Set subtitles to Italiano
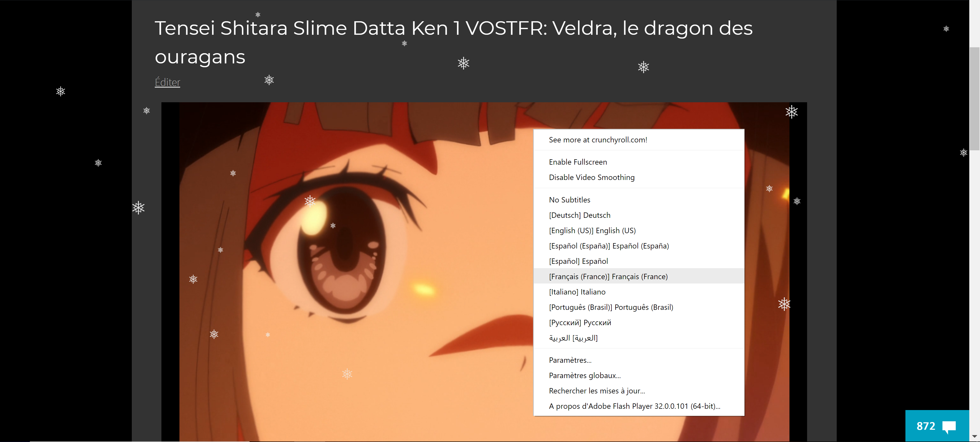 pos(639,292)
